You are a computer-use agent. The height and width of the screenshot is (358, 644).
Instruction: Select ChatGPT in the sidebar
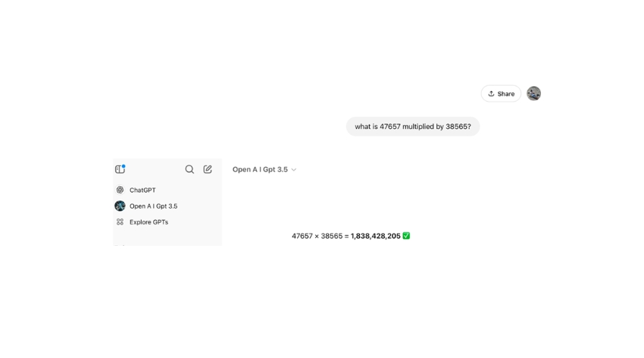coord(142,190)
